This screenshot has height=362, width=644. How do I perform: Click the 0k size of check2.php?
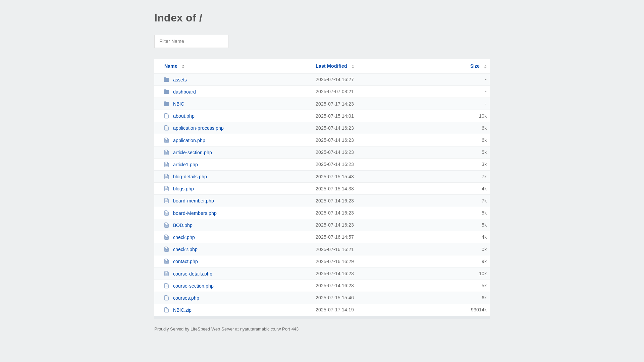[x=484, y=249]
